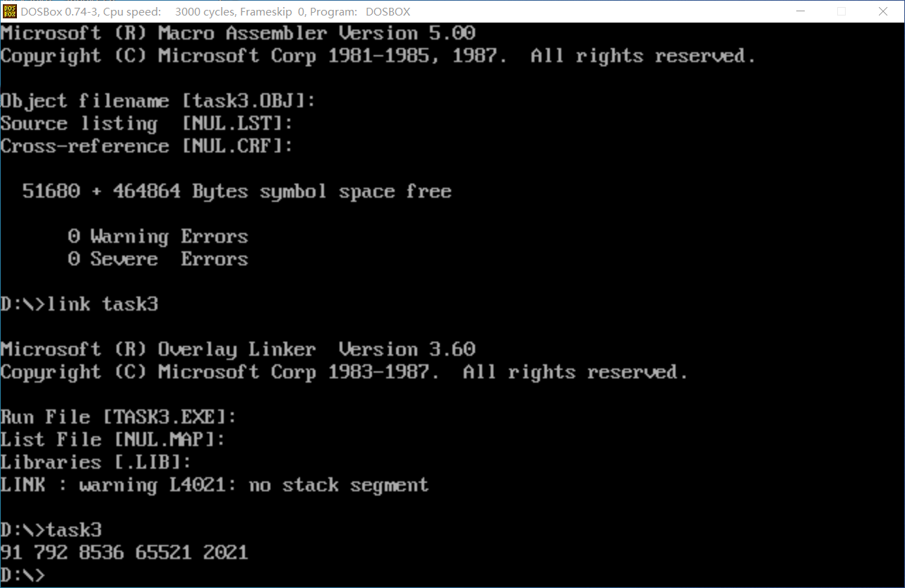Click the 'Object filename [task3.OBJ]' line
The height and width of the screenshot is (588, 905).
pos(157,101)
